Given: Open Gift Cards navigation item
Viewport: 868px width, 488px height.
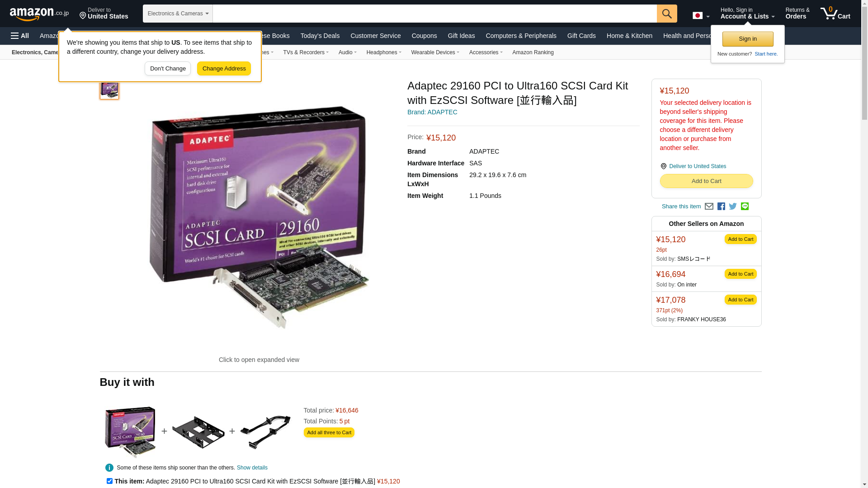Looking at the screenshot, I should tap(581, 36).
